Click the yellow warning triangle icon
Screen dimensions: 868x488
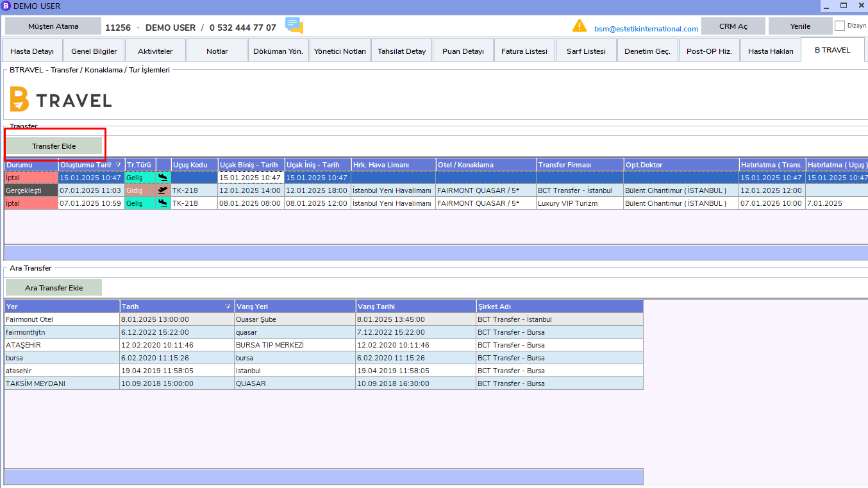[x=580, y=26]
